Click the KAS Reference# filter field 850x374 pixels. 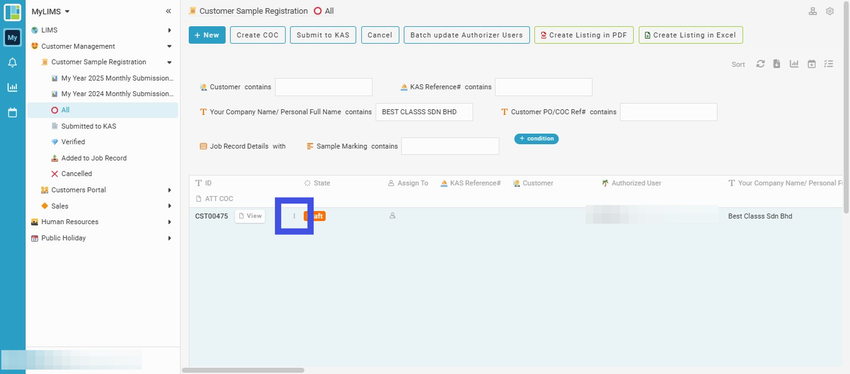tap(544, 87)
